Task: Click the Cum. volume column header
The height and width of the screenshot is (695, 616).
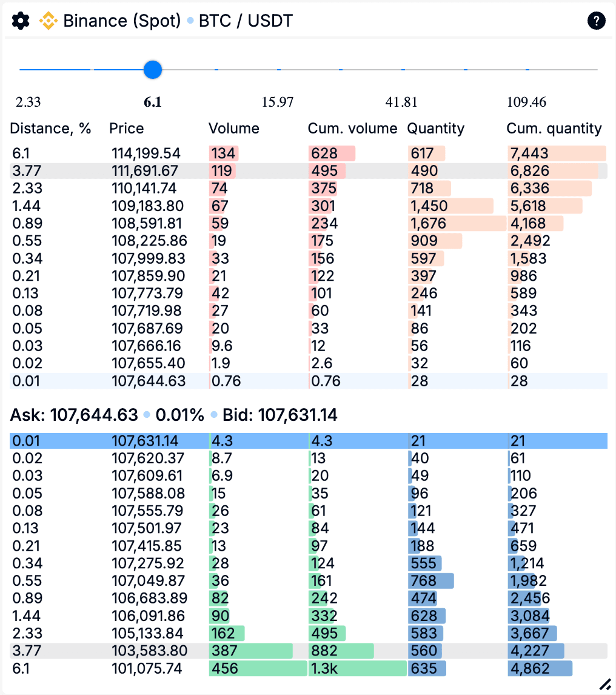Action: pos(352,129)
